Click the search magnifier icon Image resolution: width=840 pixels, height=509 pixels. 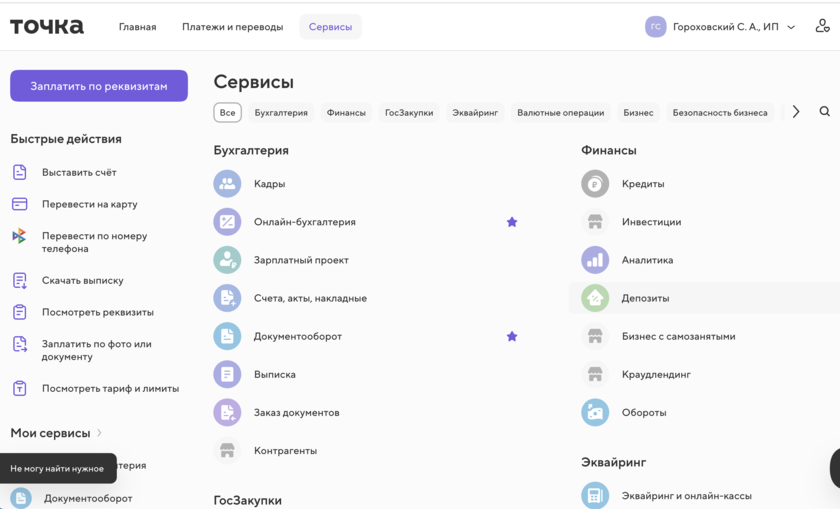click(824, 112)
